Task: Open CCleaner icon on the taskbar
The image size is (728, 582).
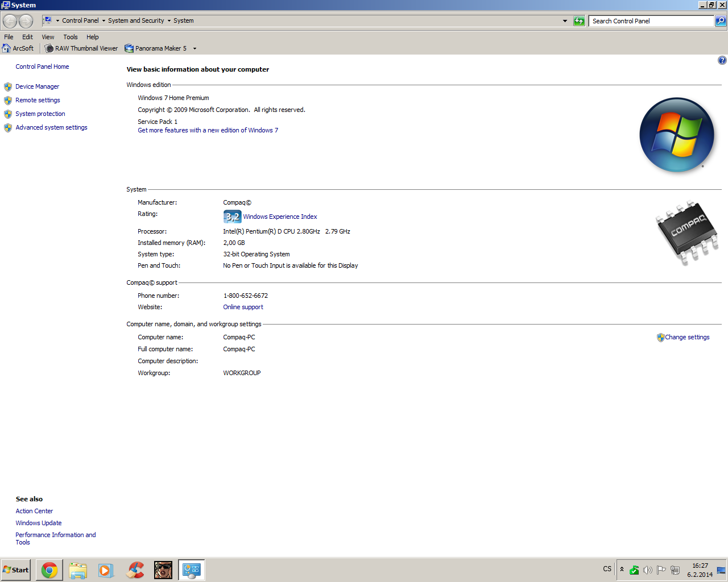Action: (135, 570)
